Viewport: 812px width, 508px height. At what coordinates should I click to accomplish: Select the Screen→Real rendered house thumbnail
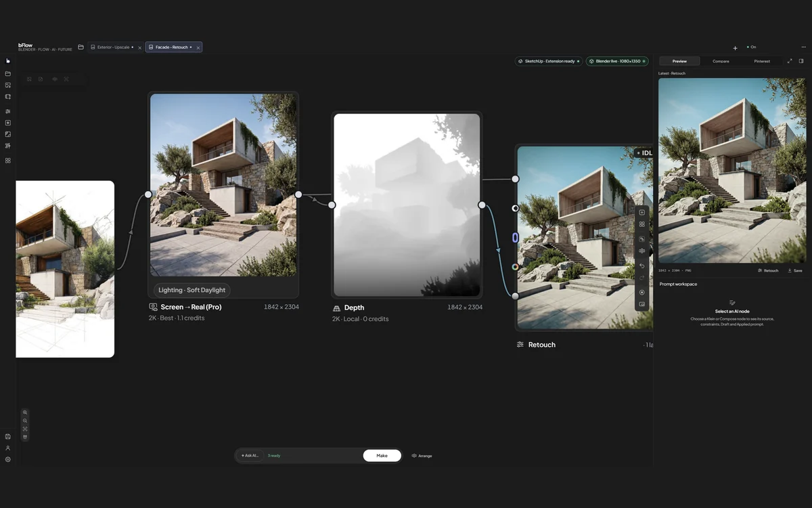[x=223, y=185]
